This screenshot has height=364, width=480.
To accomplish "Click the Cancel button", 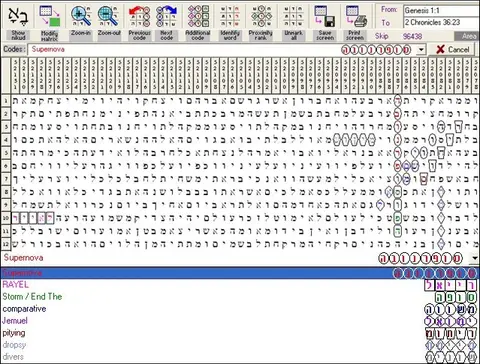I will pos(453,50).
